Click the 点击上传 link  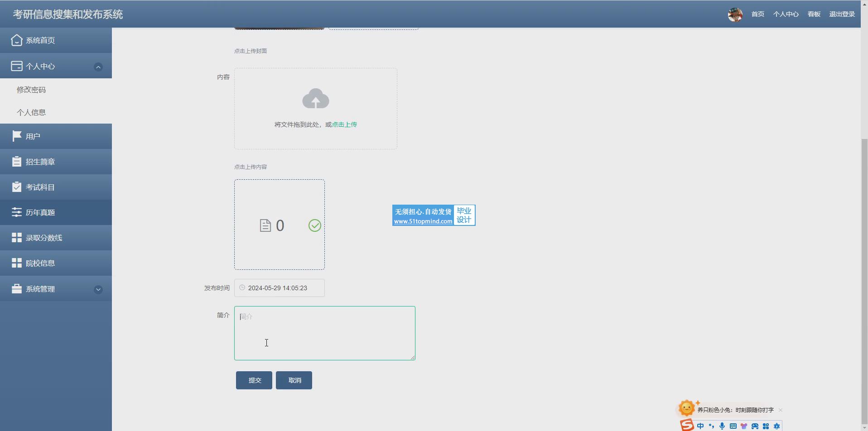pos(344,125)
